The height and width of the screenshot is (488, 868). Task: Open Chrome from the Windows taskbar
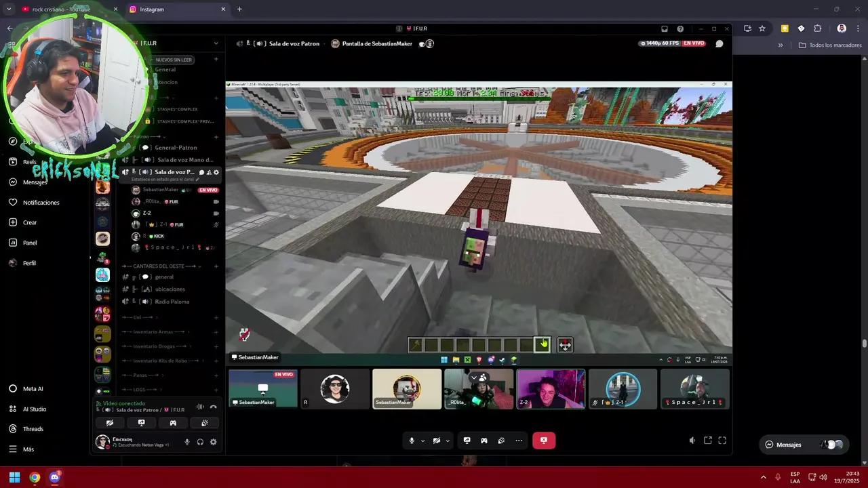click(35, 477)
